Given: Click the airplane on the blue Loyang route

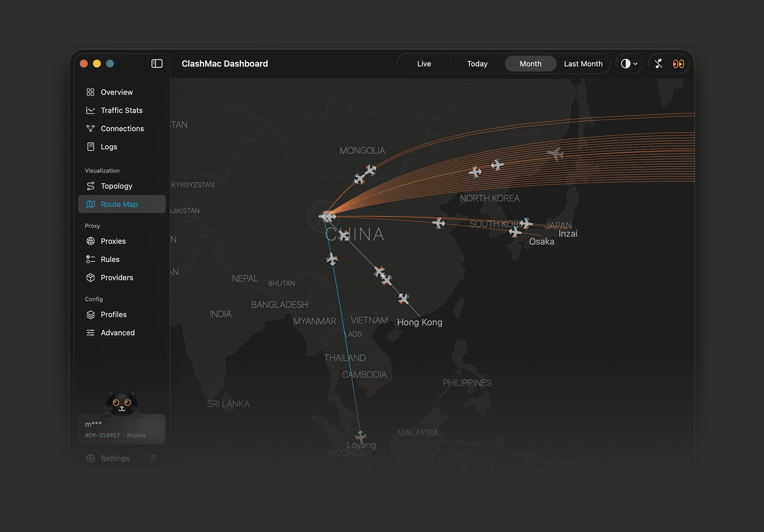Looking at the screenshot, I should click(332, 259).
